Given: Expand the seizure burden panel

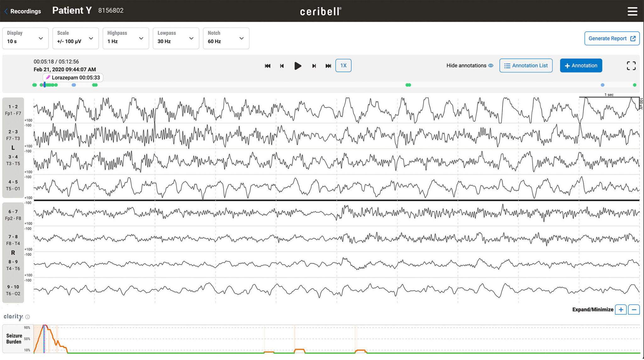Looking at the screenshot, I should 621,310.
